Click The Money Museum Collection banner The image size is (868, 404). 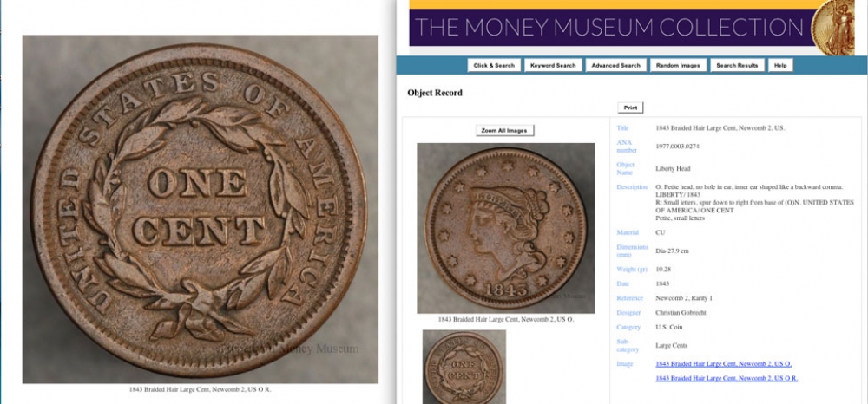[x=609, y=27]
